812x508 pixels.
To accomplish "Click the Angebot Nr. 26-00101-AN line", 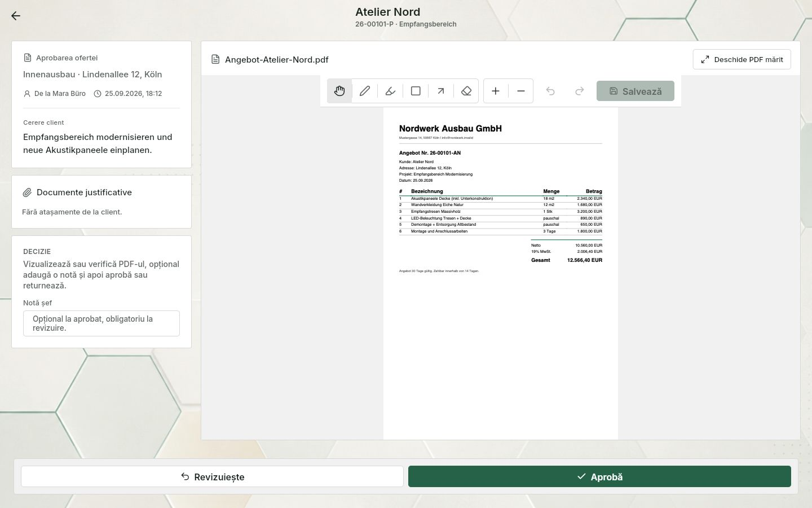I will click(x=430, y=153).
